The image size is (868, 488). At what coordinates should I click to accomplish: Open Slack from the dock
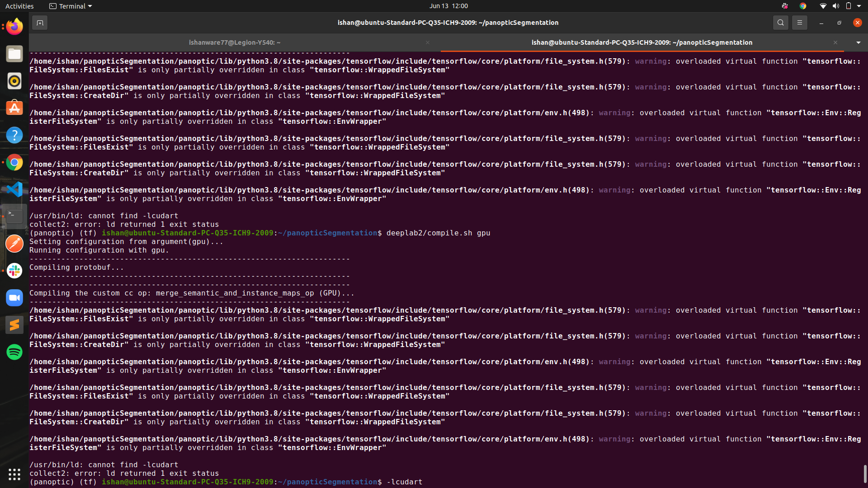point(14,270)
